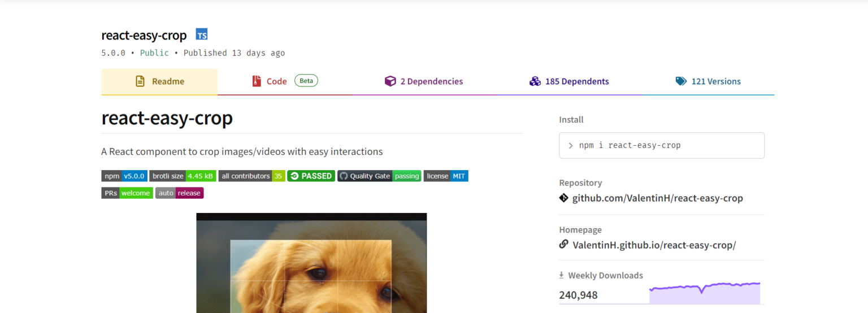Click the weekly downloads sparkline chart

point(704,293)
